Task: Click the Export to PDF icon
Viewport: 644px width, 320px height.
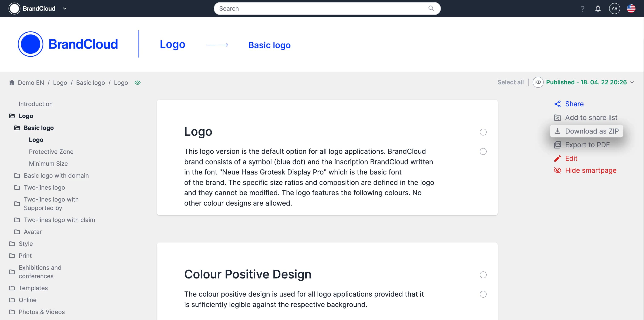Action: 558,145
